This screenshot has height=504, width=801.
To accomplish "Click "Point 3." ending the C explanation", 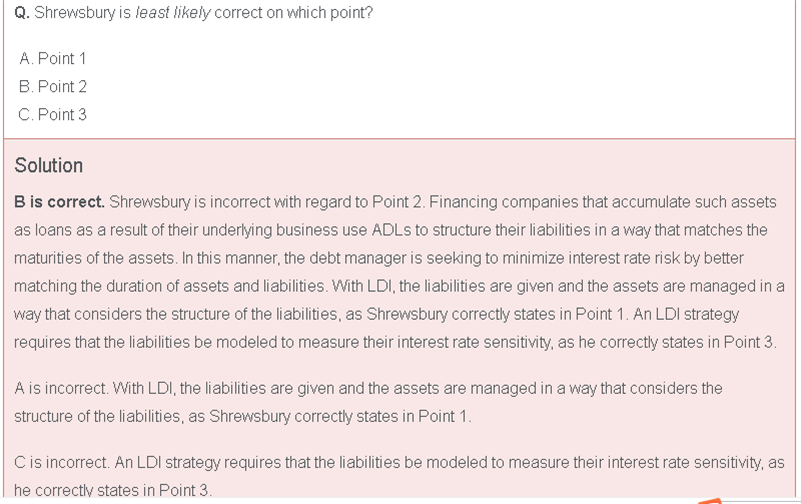I will point(184,491).
